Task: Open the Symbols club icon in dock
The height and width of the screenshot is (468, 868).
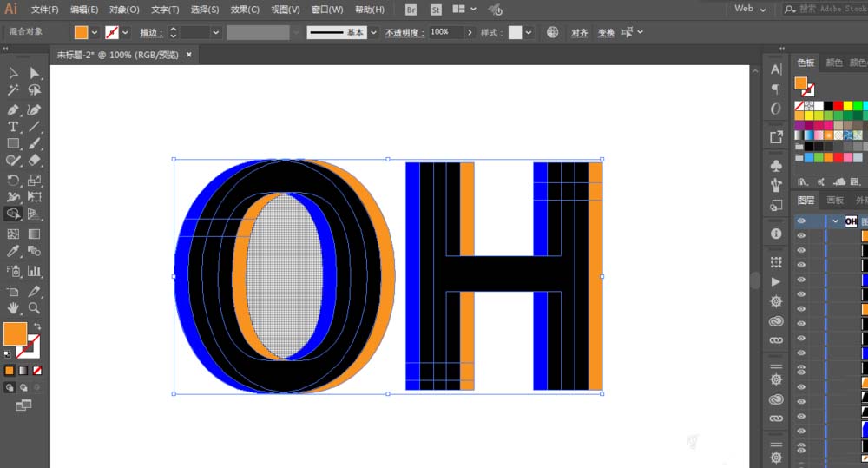Action: tap(776, 166)
